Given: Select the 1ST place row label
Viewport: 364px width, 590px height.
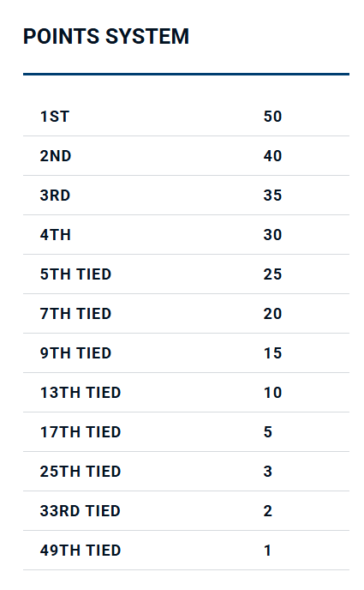Looking at the screenshot, I should click(x=55, y=117).
